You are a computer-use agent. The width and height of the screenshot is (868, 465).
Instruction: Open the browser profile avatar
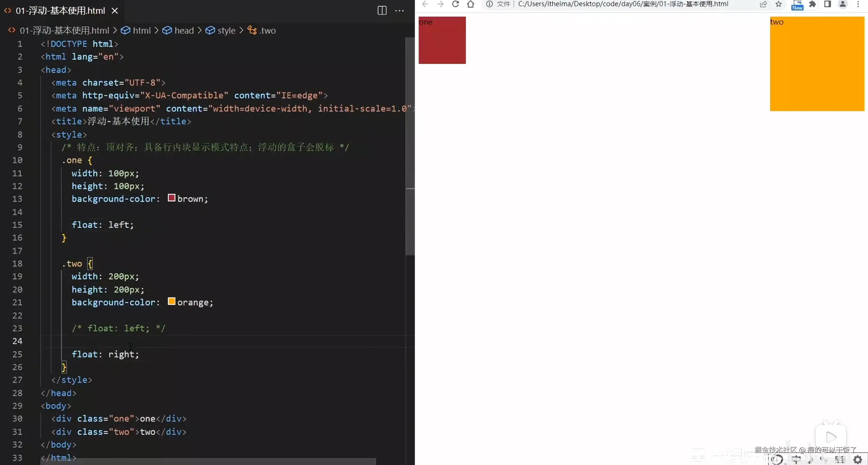(842, 4)
